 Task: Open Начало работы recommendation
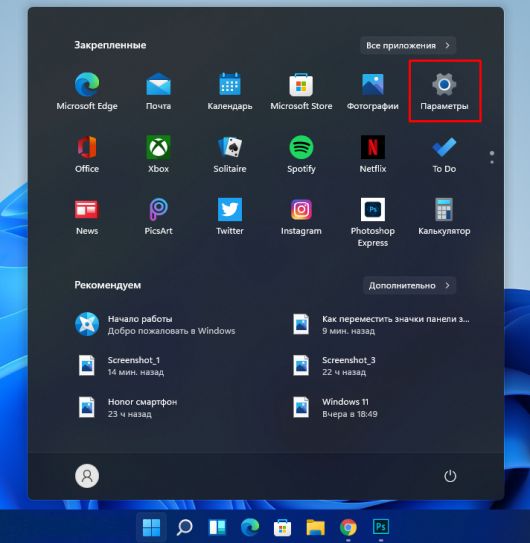tap(156, 324)
